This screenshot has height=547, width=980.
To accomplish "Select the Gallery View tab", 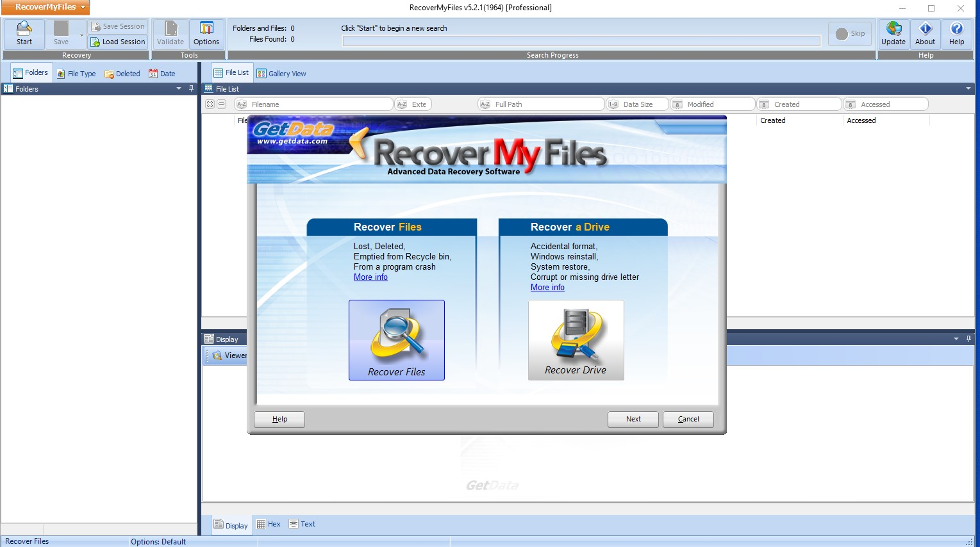I will click(281, 74).
